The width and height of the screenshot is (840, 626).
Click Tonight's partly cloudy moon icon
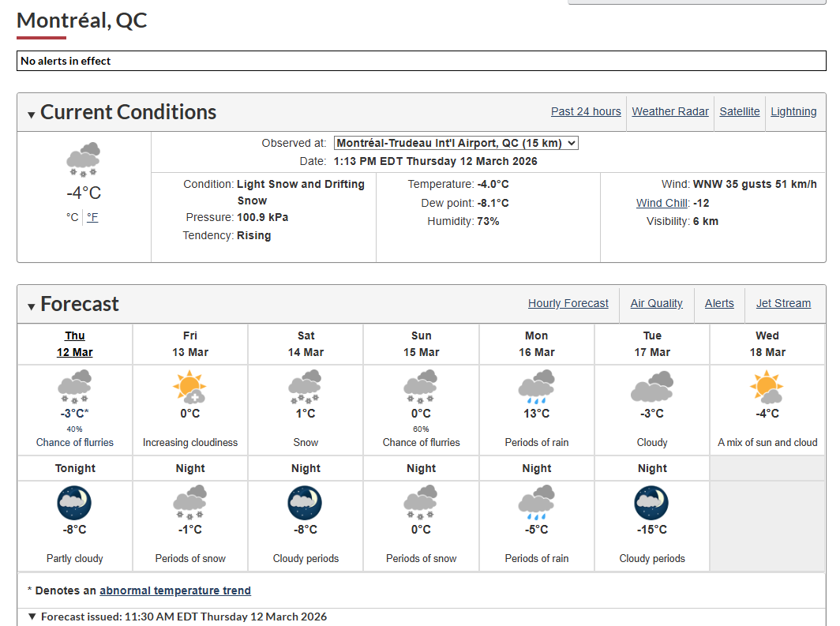pos(74,503)
